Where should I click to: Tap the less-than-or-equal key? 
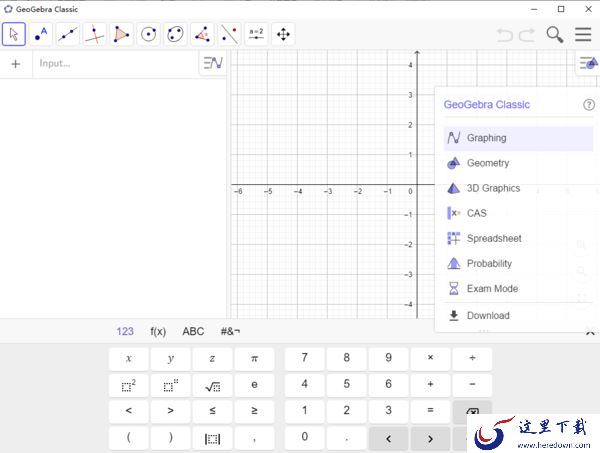point(212,411)
